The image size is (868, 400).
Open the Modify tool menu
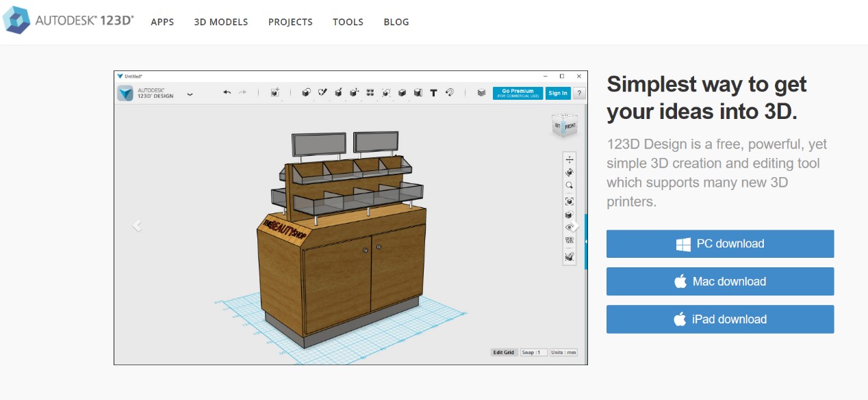pos(354,92)
